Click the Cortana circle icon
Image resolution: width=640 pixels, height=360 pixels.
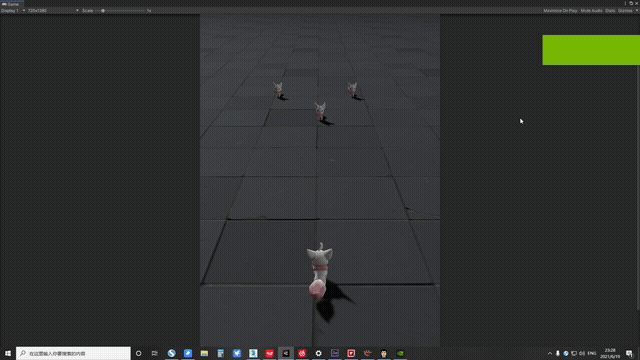tap(138, 353)
